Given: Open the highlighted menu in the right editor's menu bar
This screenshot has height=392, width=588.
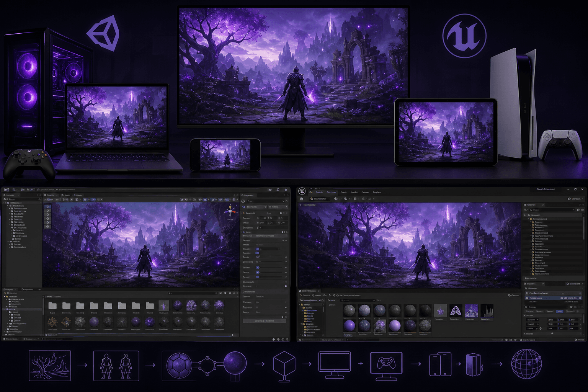Looking at the screenshot, I should 332,192.
